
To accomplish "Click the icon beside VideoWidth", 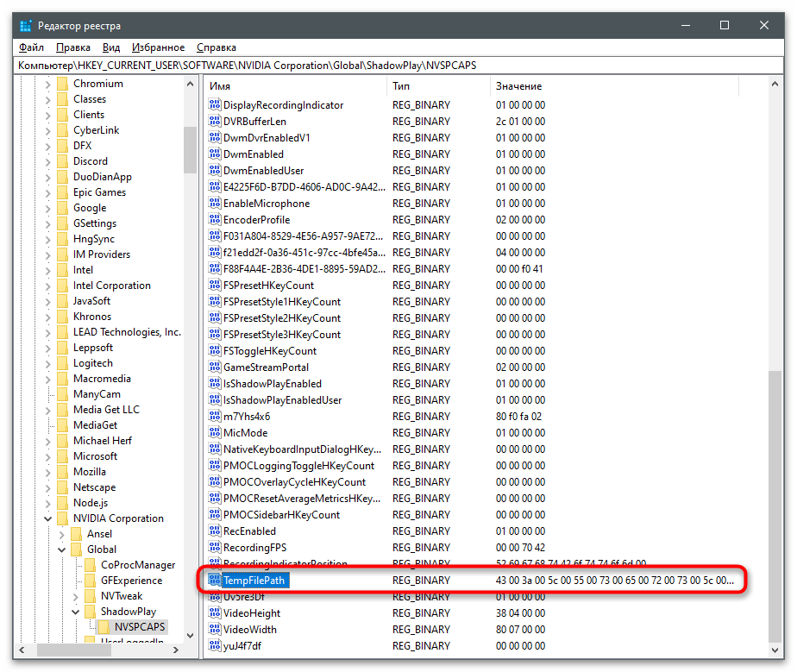I will tap(215, 630).
